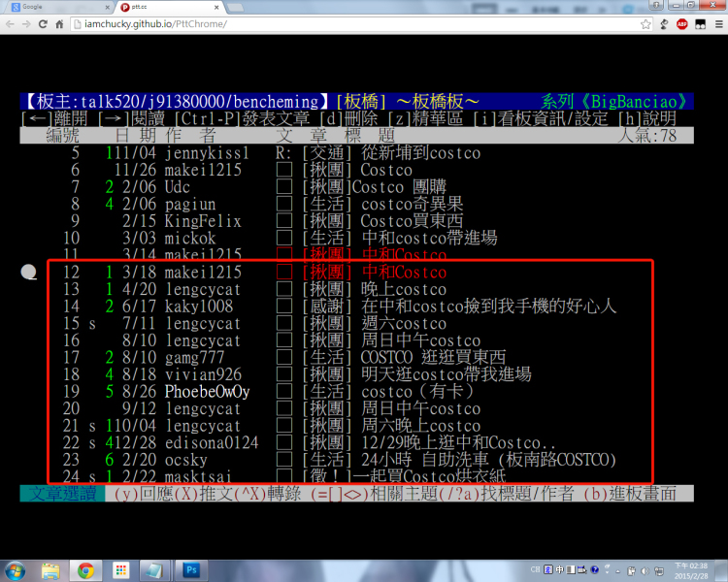The width and height of the screenshot is (728, 582).
Task: Open the Chrome hamburger menu
Action: [718, 24]
